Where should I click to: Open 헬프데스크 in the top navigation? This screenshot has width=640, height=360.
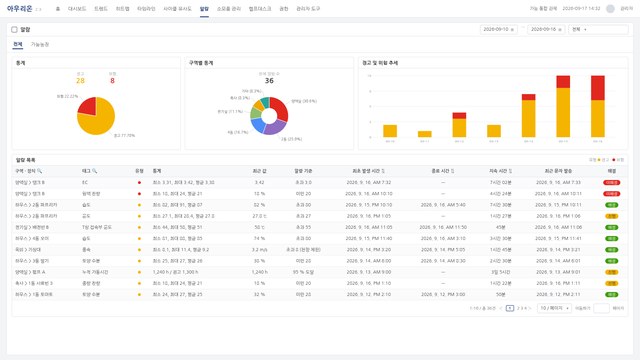pos(260,9)
